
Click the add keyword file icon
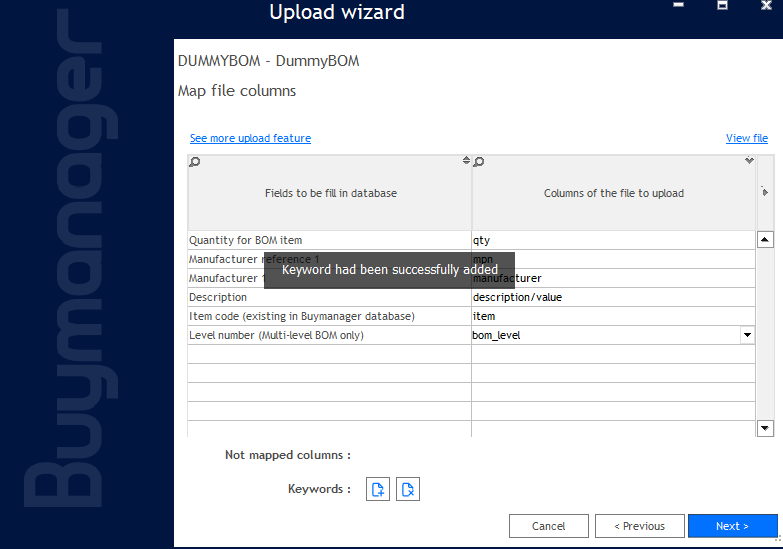point(378,489)
